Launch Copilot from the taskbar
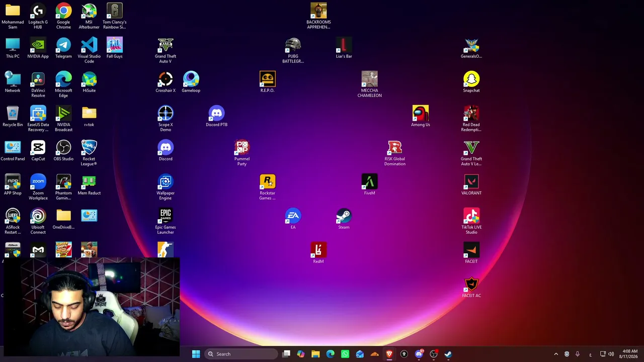The image size is (644, 362). point(301,354)
